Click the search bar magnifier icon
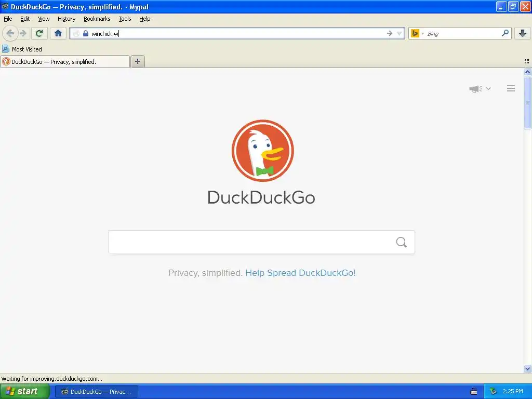 [x=505, y=33]
